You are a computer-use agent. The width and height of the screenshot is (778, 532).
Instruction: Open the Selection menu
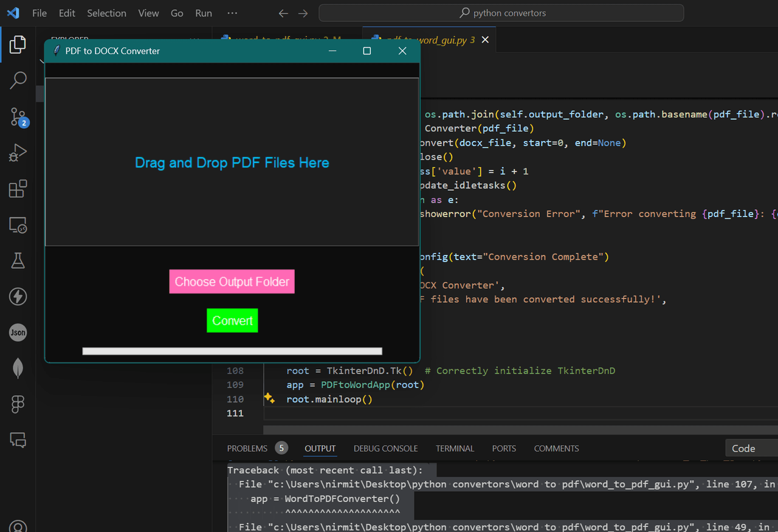(106, 13)
